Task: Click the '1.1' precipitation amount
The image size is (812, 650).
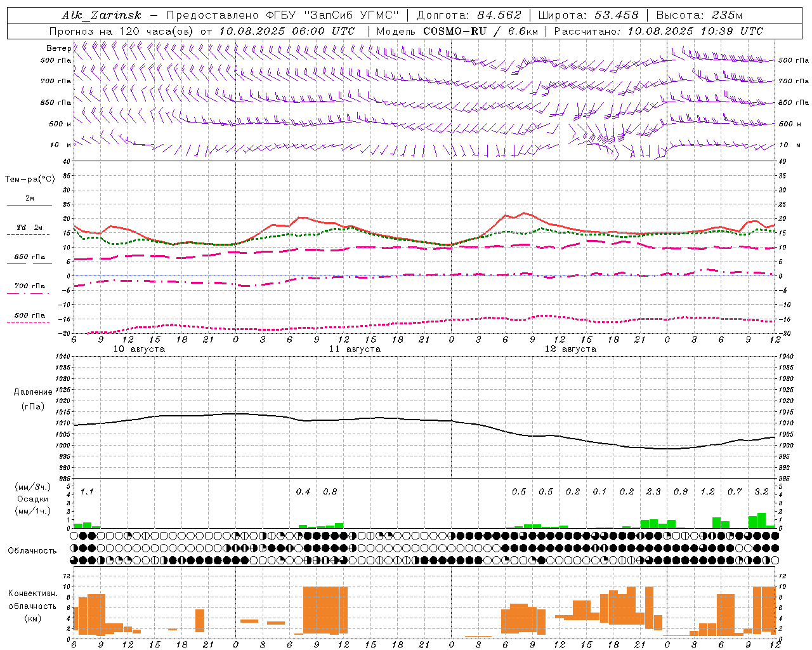Action: coord(87,492)
